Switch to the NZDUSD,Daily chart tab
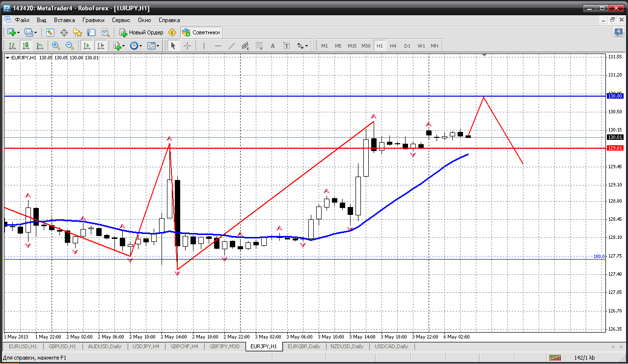 [x=346, y=346]
